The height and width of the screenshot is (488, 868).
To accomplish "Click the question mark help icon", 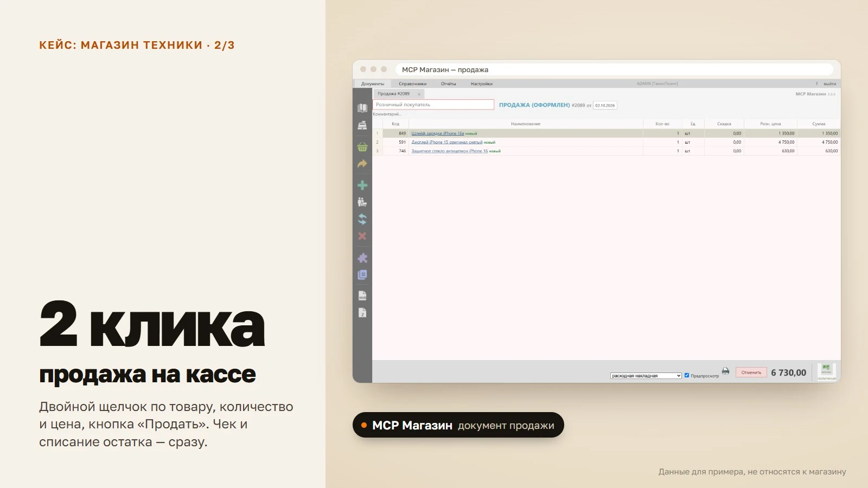I will 816,84.
